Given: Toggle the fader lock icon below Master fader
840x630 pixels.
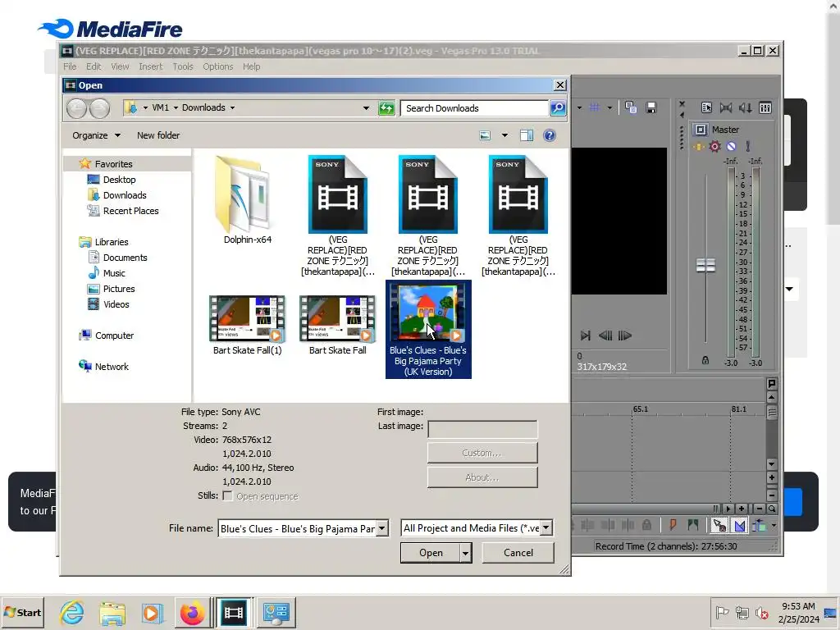Looking at the screenshot, I should point(705,361).
